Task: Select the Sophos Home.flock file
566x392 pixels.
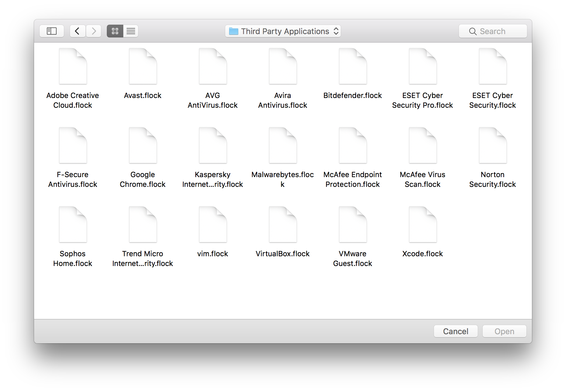Action: click(73, 225)
